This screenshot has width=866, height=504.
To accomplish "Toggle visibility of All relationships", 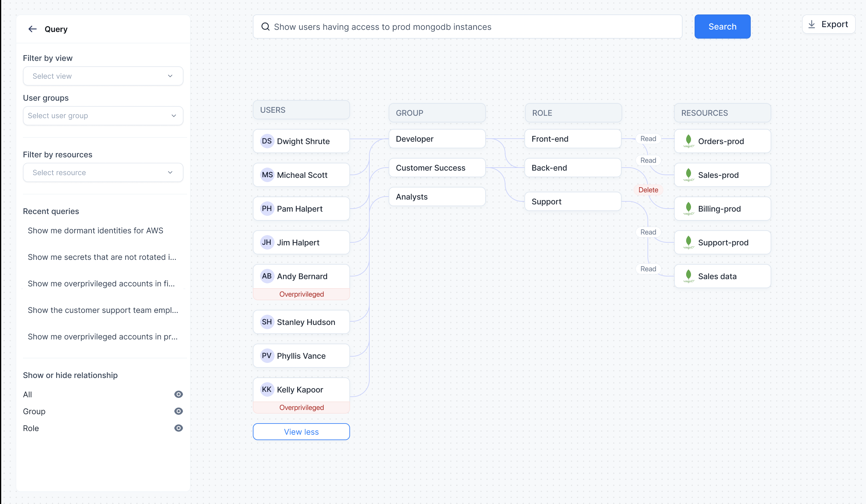I will pyautogui.click(x=178, y=394).
